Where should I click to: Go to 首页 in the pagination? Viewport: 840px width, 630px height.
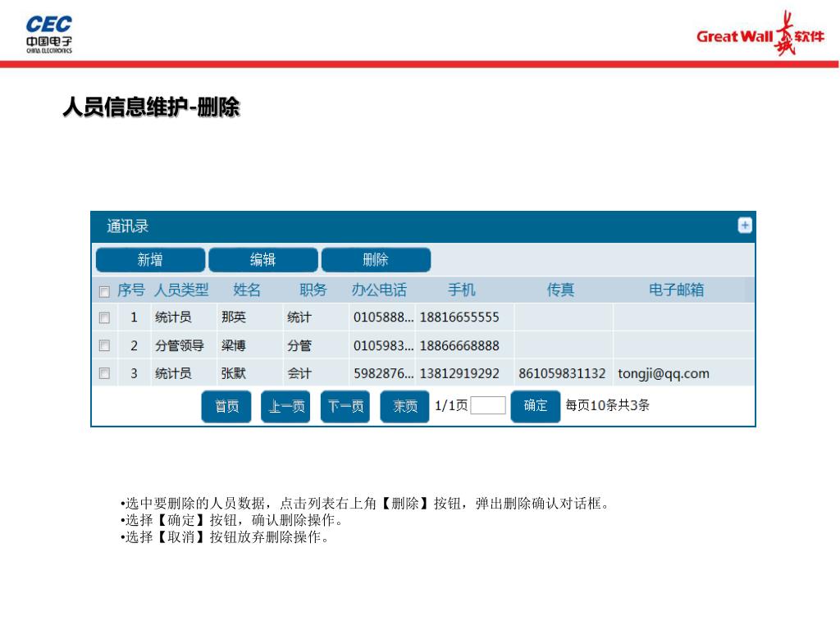226,407
